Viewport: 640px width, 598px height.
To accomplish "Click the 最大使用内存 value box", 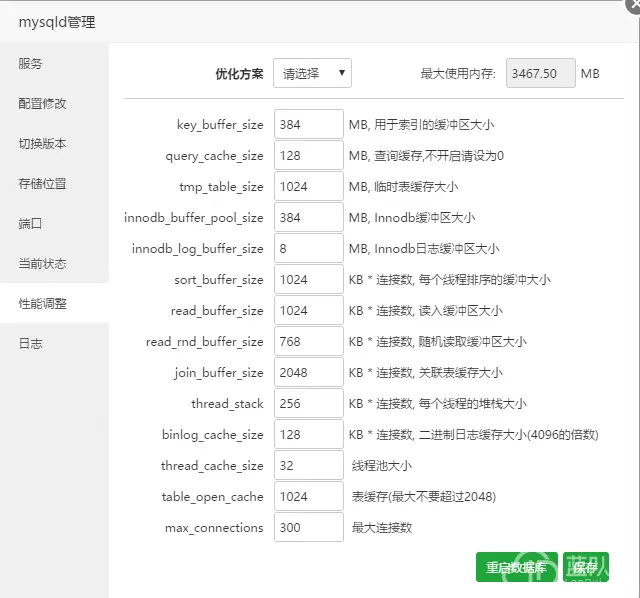I will (541, 73).
